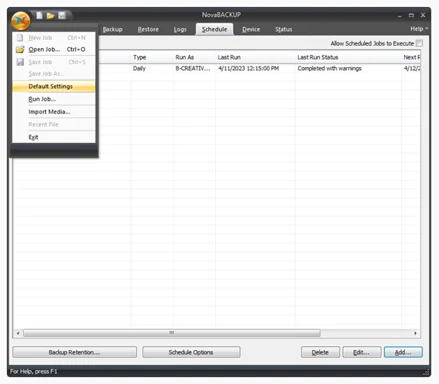Click the Edit... button
439x384 pixels.
361,352
